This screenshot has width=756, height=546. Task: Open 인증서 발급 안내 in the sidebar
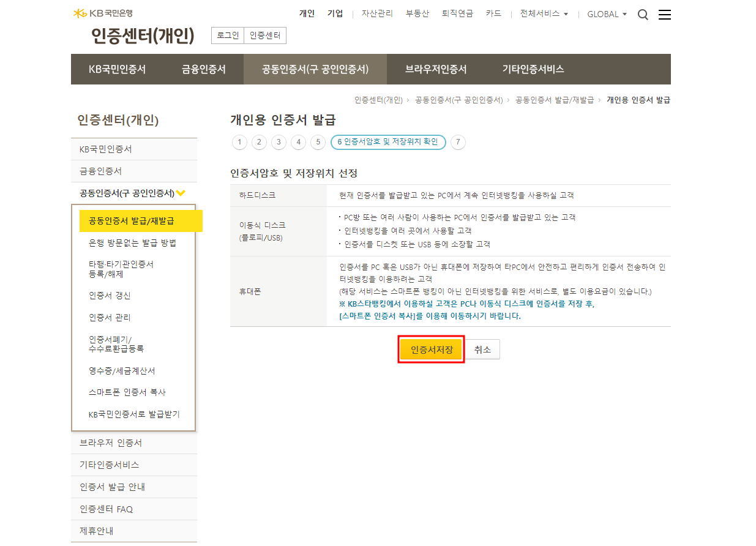point(134,487)
